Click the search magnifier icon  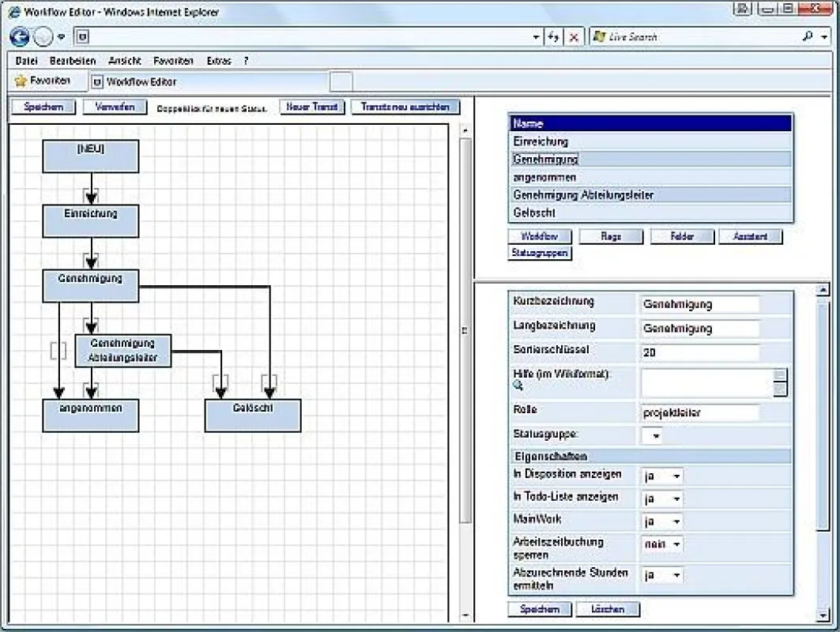pos(808,36)
